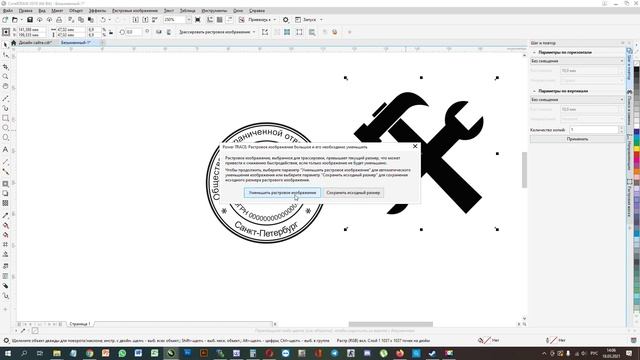The height and width of the screenshot is (360, 640).
Task: Click the Save floppy-disk icon
Action: pyautogui.click(x=30, y=20)
